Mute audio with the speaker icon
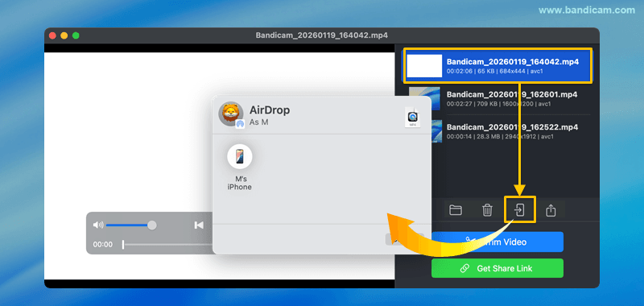Screen dimensions: 644x306 [x=98, y=225]
